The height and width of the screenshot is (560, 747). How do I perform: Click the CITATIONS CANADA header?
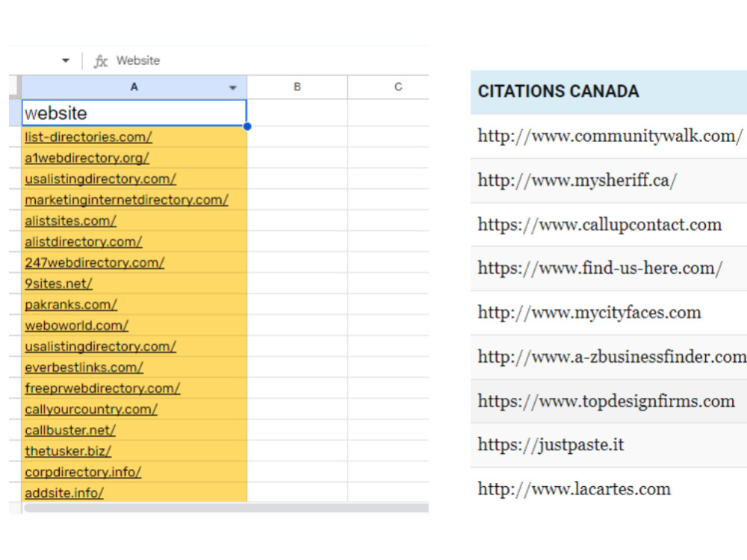point(558,91)
